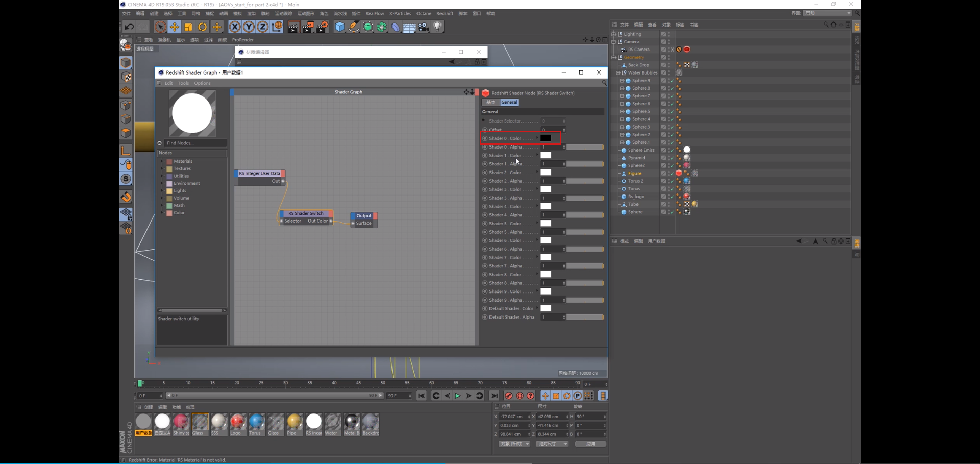Click the Autokeying red button in the timeline

coord(520,396)
